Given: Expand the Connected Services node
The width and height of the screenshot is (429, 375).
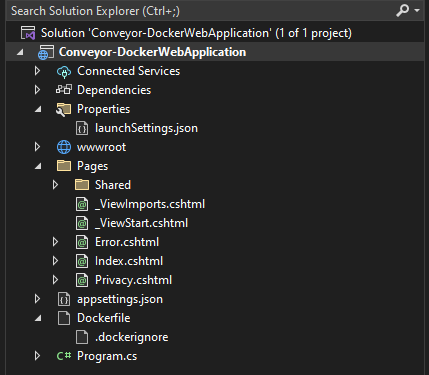Looking at the screenshot, I should pos(37,71).
